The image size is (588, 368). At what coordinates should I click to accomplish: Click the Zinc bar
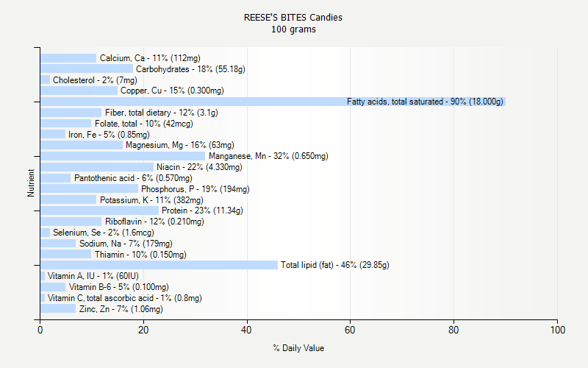tap(58, 308)
